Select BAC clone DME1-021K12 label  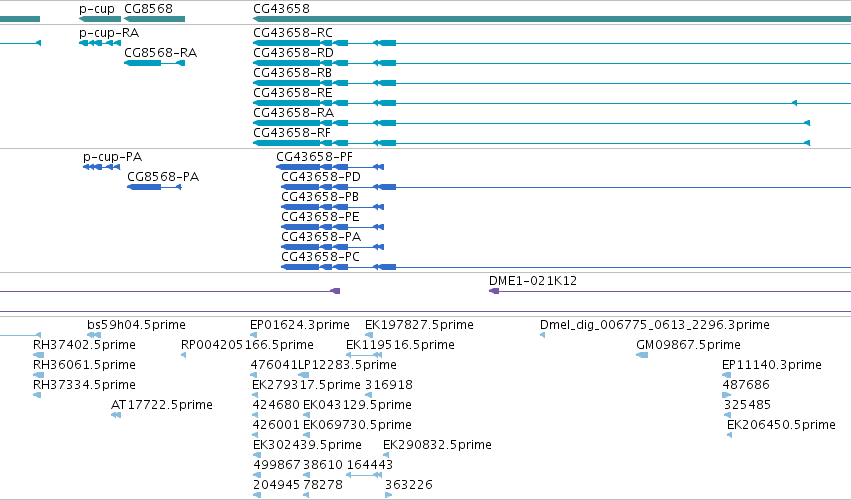(x=533, y=281)
